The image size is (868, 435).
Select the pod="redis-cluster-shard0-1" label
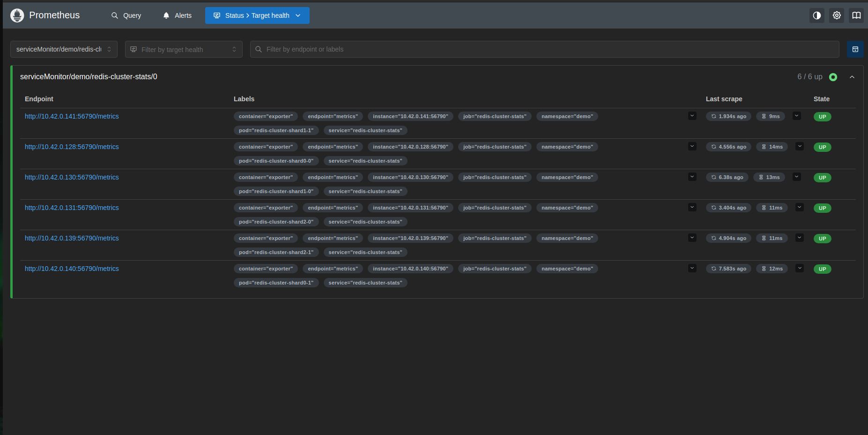click(x=276, y=283)
